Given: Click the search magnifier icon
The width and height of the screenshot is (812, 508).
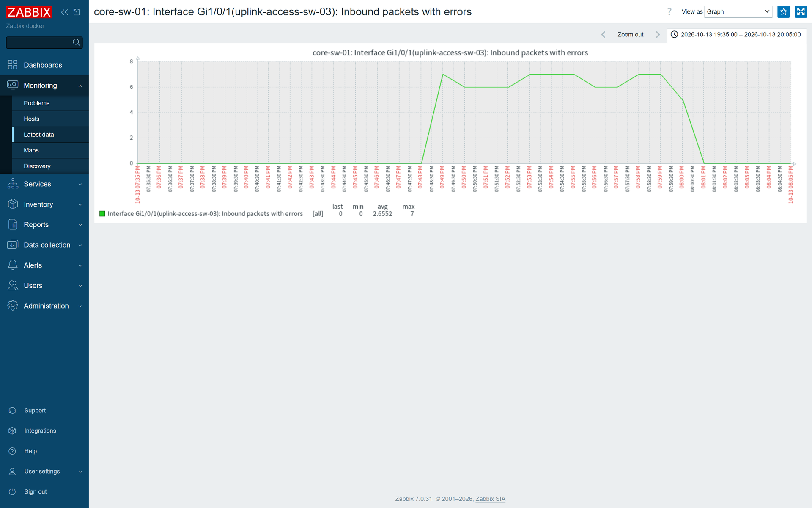Looking at the screenshot, I should (77, 42).
